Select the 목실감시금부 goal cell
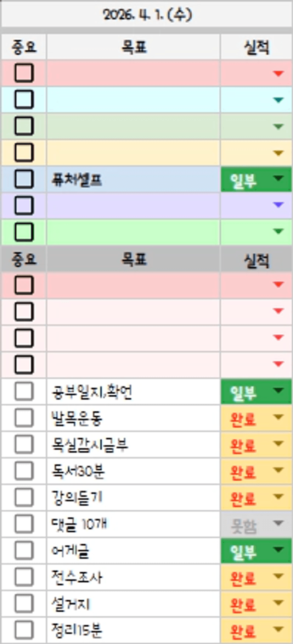 (x=133, y=444)
